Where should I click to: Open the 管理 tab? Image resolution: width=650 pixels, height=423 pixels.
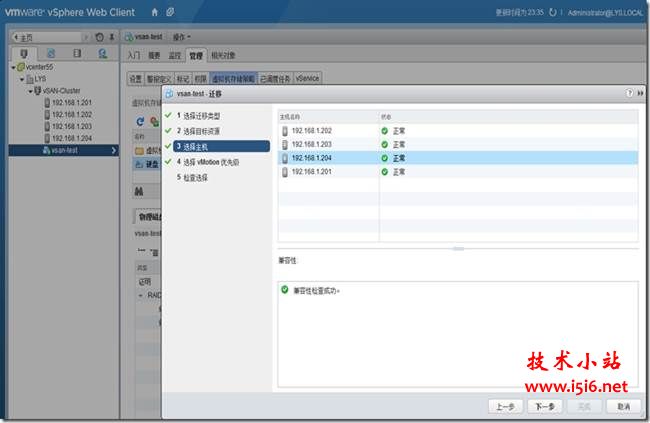tap(196, 55)
